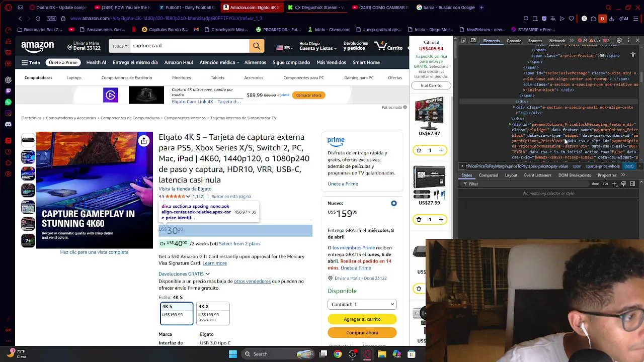Expand Devoluciones GRATIS details
This screenshot has width=644, height=362.
[x=184, y=274]
